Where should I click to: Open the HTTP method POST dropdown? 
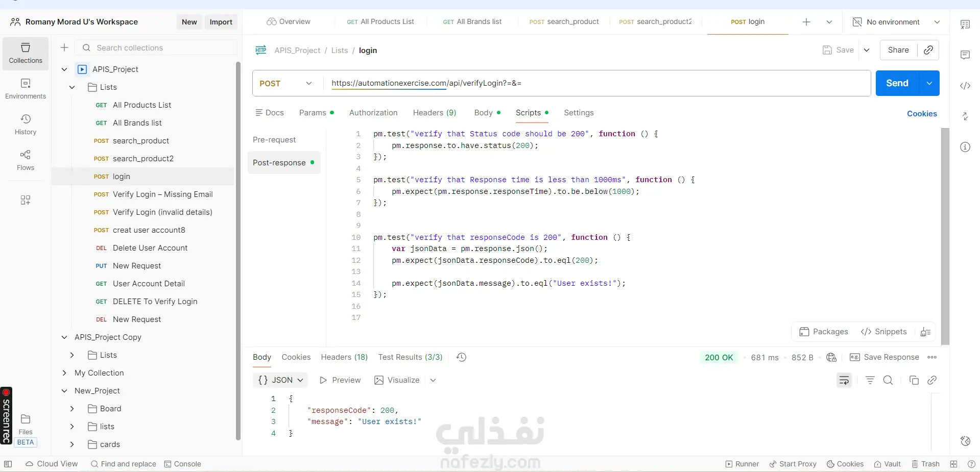pyautogui.click(x=286, y=83)
